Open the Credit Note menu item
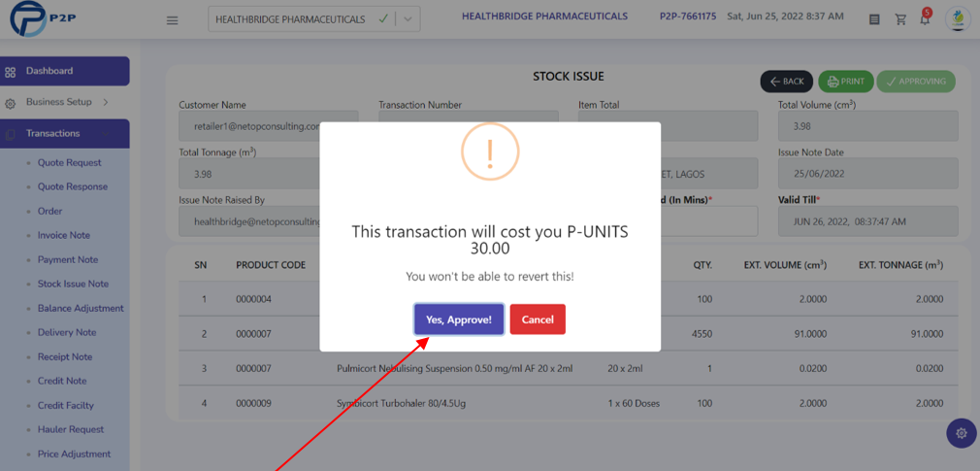This screenshot has width=980, height=471. click(62, 381)
